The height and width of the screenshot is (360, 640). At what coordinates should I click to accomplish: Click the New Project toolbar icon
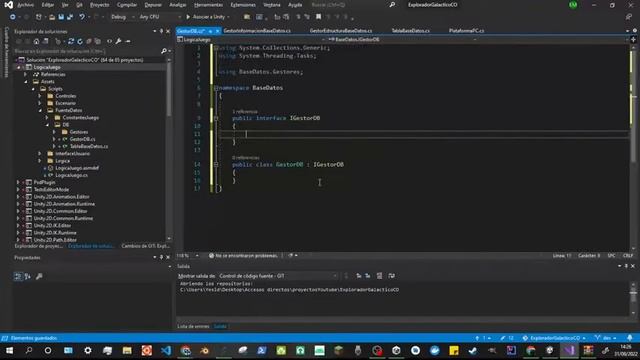coord(38,17)
